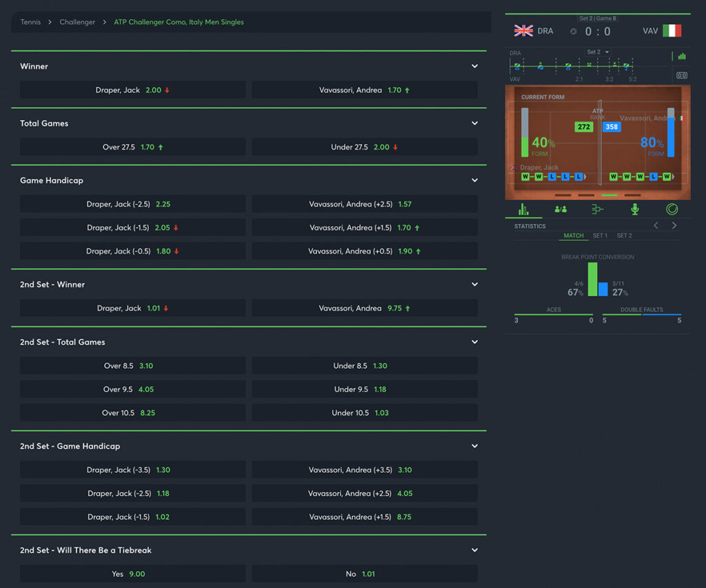This screenshot has width=706, height=588.
Task: Open the tournament bracket icon tab
Action: coord(598,210)
